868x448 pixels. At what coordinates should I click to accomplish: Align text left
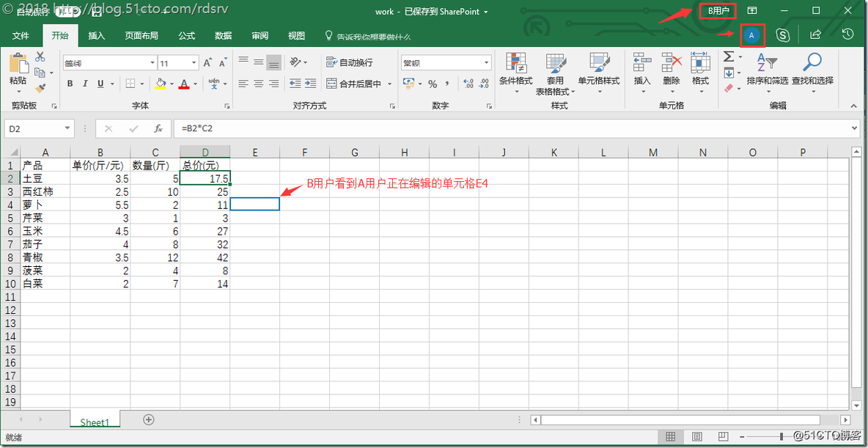[243, 84]
